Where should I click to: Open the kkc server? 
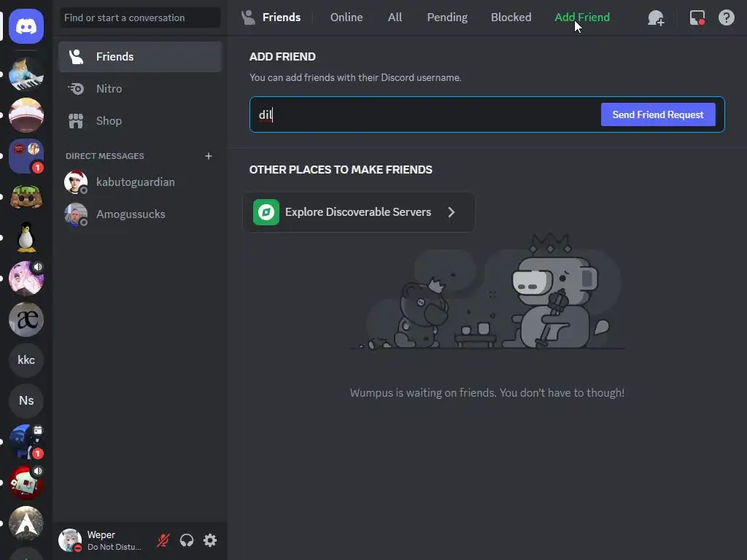(x=26, y=360)
